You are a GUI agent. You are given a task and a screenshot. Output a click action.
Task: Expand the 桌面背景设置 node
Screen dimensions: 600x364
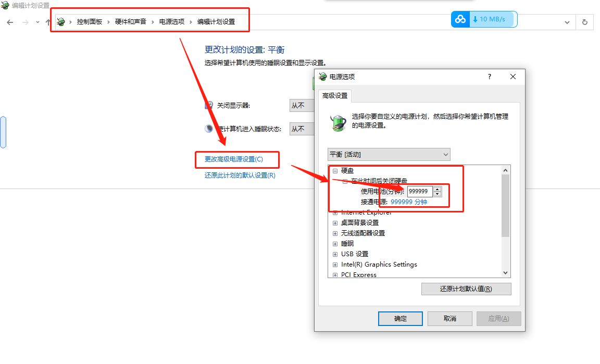coord(335,223)
